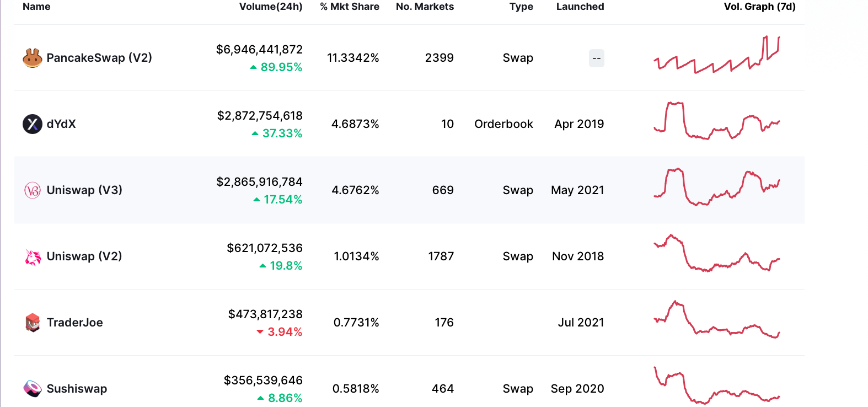View Uniswap (V2) 7-day volume graph

click(717, 253)
